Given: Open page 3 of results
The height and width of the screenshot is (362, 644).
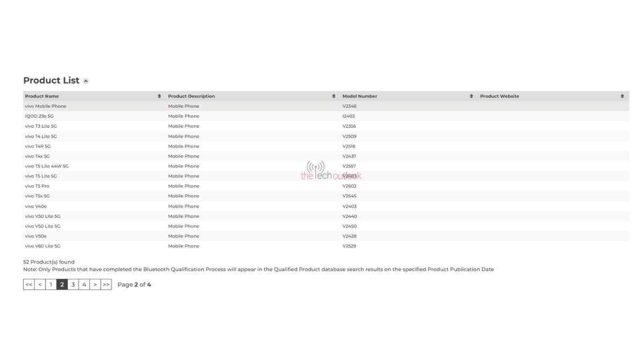Looking at the screenshot, I should tap(74, 285).
